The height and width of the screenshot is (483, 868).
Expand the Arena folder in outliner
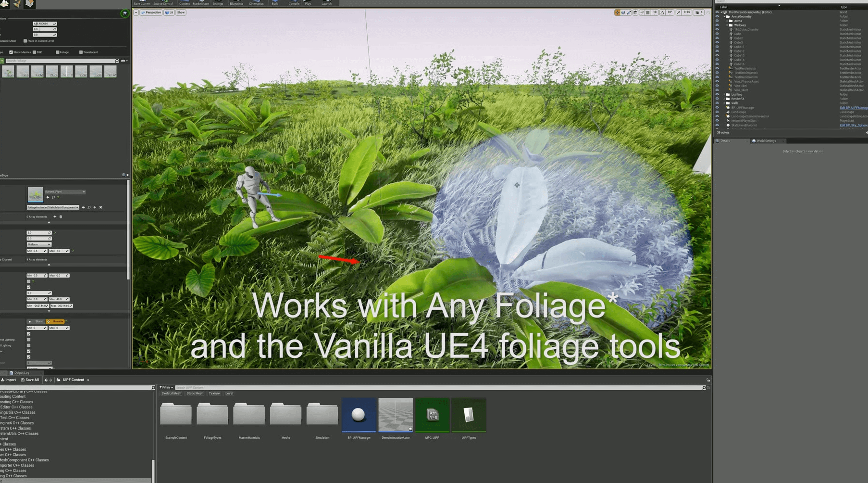pos(727,21)
